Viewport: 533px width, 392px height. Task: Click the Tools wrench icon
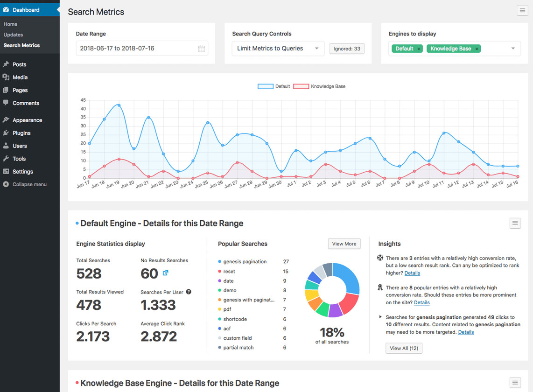(6, 158)
